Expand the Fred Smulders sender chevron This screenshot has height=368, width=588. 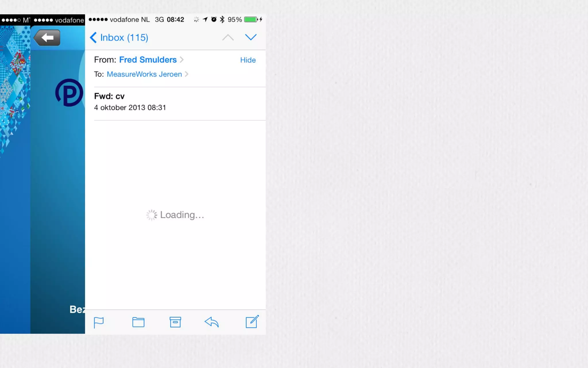(182, 60)
